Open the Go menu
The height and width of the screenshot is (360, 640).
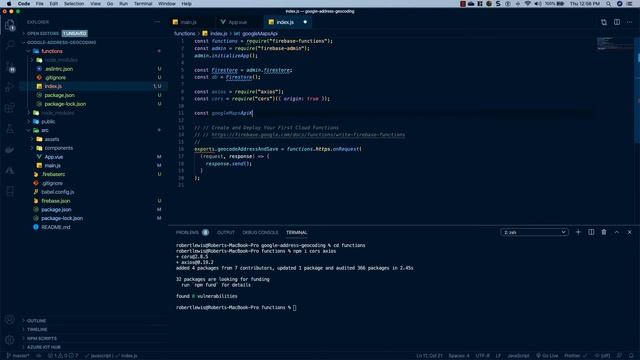[110, 4]
